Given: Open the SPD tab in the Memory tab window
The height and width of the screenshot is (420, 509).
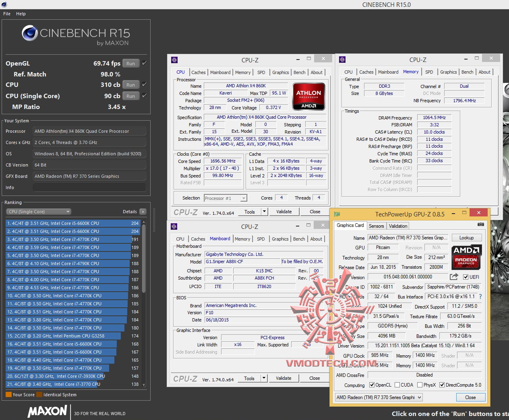Looking at the screenshot, I should [x=429, y=72].
